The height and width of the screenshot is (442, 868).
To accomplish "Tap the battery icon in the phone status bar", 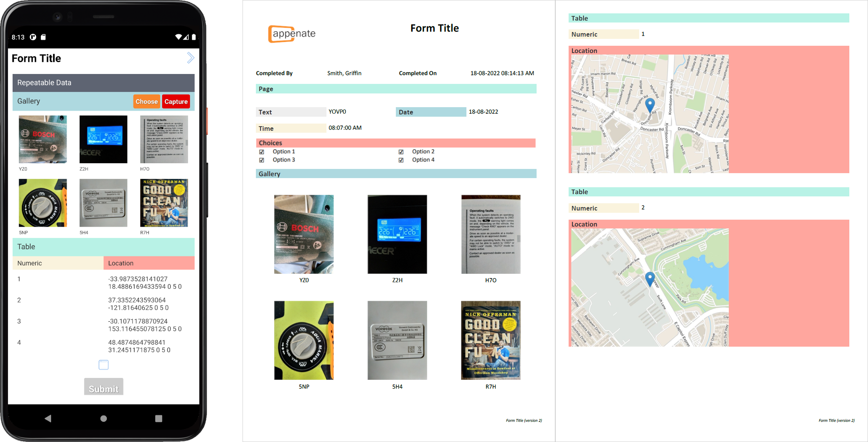I will (194, 37).
